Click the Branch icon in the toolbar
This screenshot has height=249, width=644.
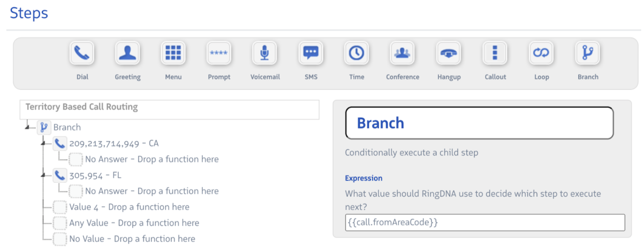click(588, 53)
